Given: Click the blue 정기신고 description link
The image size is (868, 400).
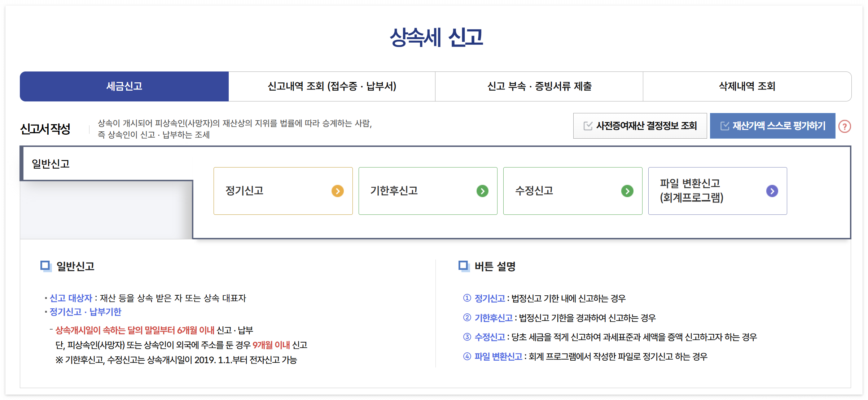Looking at the screenshot, I should point(490,298).
